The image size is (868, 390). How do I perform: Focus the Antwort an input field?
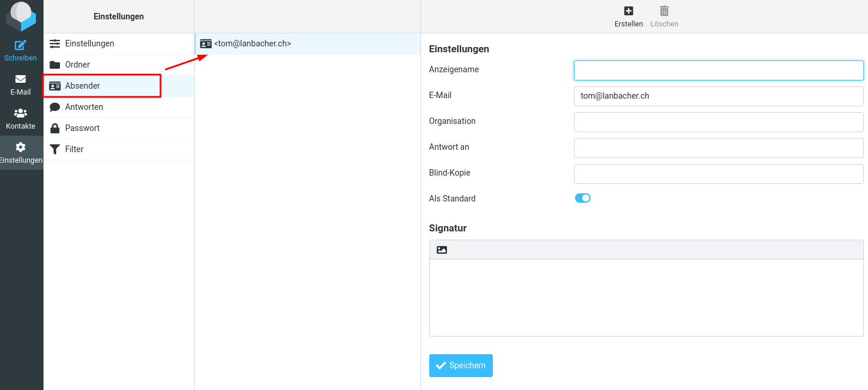719,148
